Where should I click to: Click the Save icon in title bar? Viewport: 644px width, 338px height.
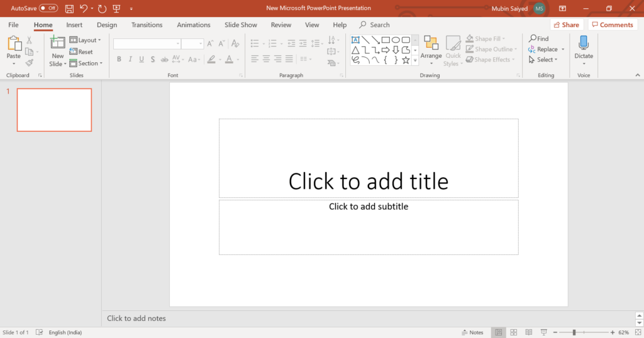[x=69, y=9]
